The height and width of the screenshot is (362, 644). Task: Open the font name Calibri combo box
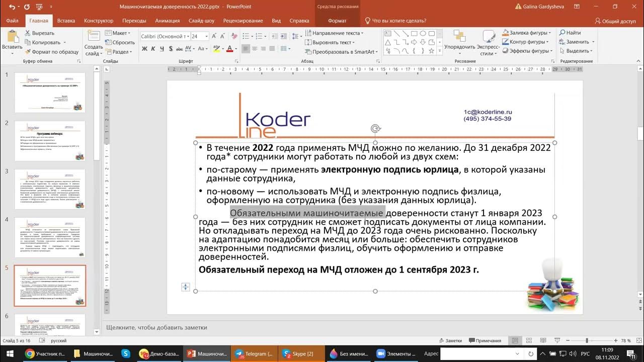(165, 36)
